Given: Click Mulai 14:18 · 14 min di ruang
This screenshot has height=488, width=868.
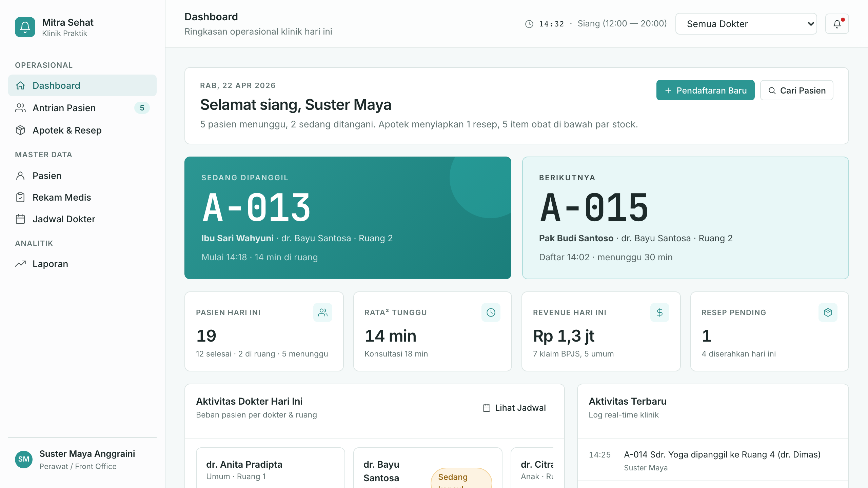Looking at the screenshot, I should (x=260, y=257).
